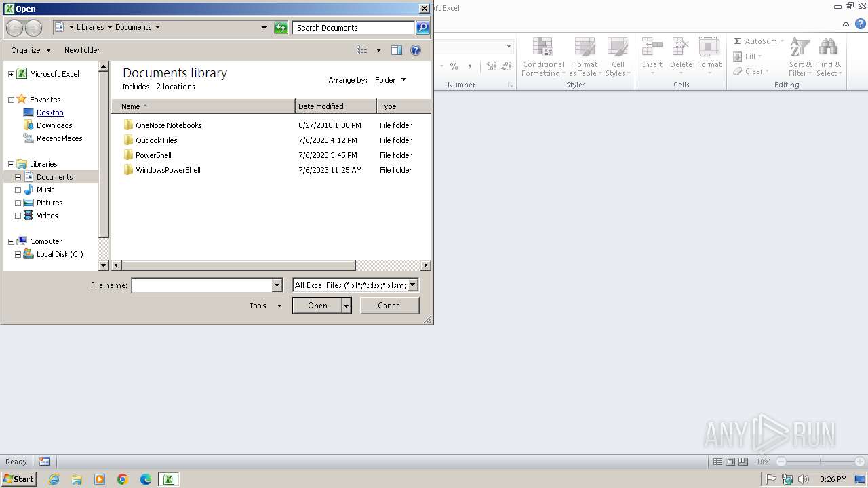
Task: Click the File name input field
Action: tap(201, 285)
